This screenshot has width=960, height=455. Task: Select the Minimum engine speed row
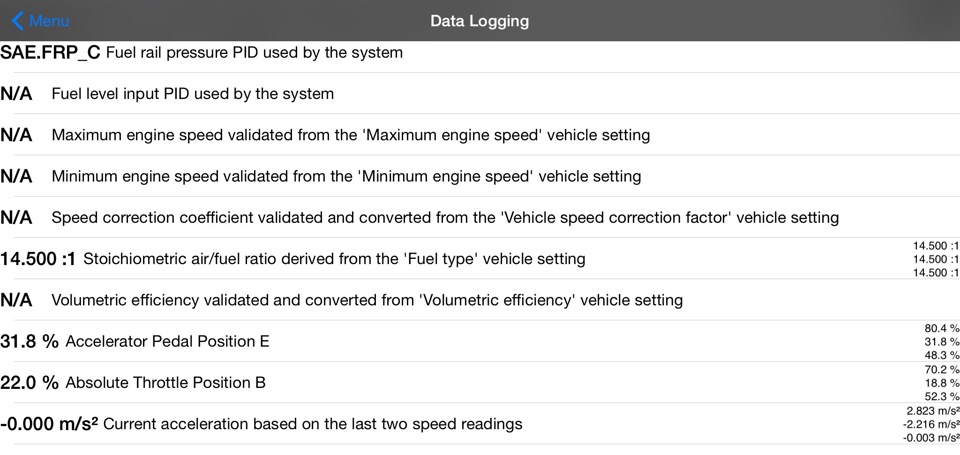[x=346, y=177]
